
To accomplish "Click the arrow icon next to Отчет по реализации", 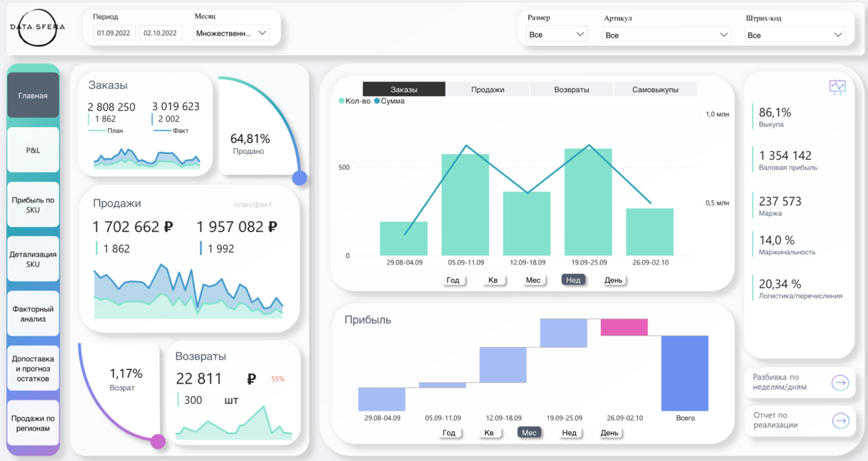I will click(x=840, y=421).
